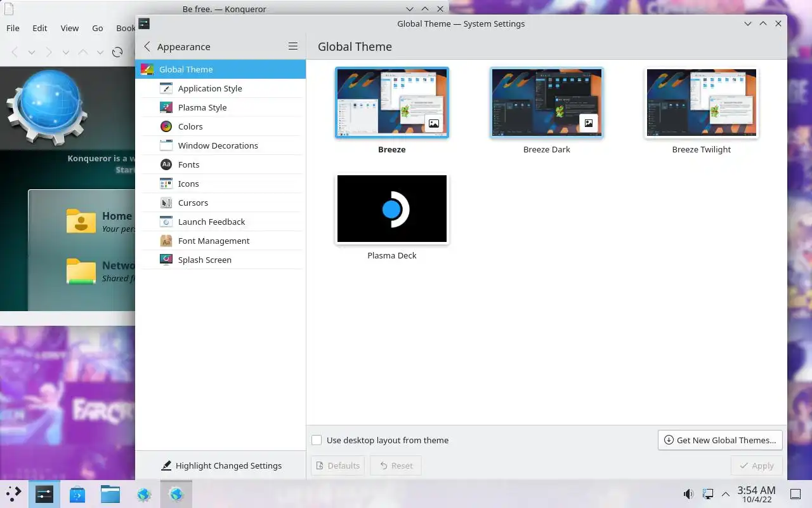812x508 pixels.
Task: Open Application Style settings
Action: (220, 88)
